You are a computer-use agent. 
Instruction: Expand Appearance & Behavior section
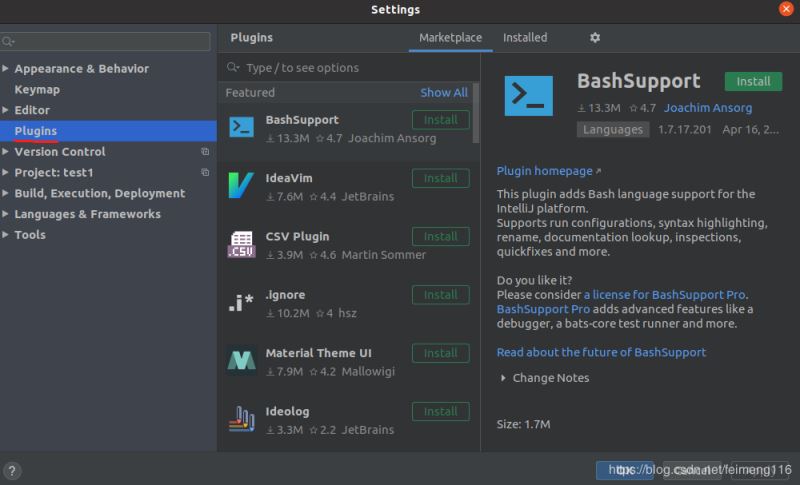5,68
